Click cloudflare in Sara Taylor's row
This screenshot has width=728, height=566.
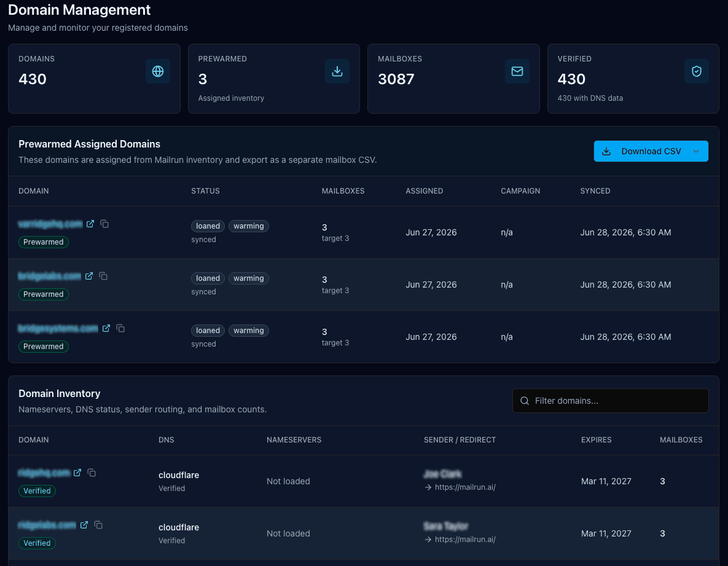(x=179, y=527)
